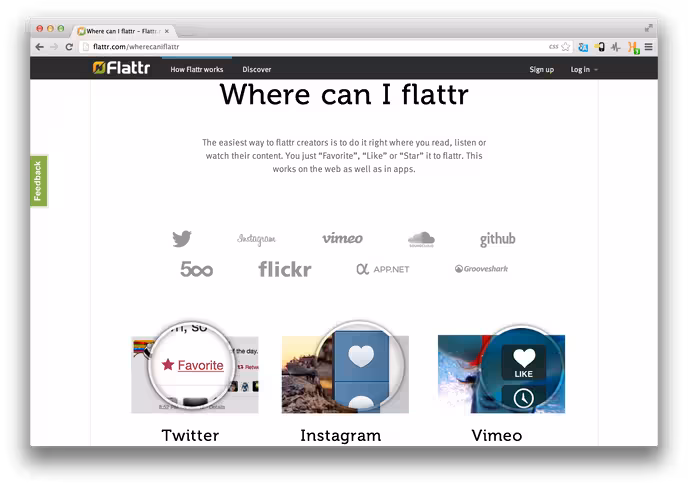
Task: Click the Grooveshark logo
Action: [x=481, y=269]
